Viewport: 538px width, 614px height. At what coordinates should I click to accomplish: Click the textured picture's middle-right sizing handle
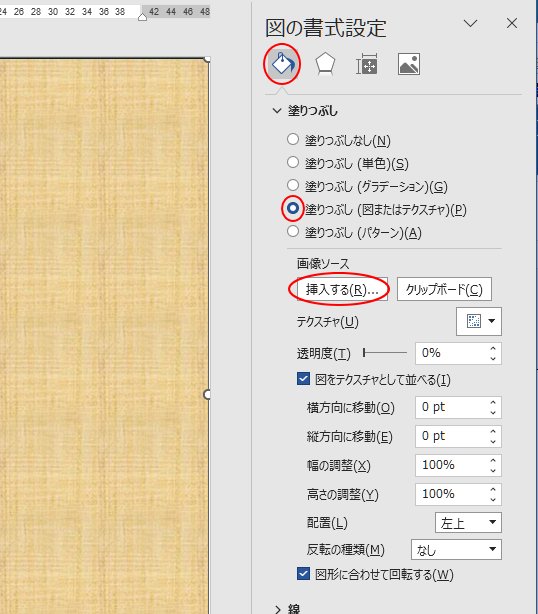pos(207,394)
